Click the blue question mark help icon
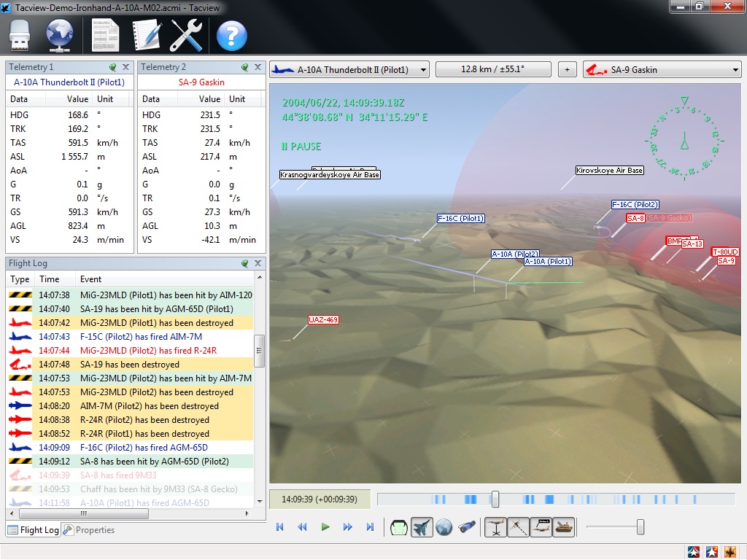The image size is (747, 560). [232, 35]
